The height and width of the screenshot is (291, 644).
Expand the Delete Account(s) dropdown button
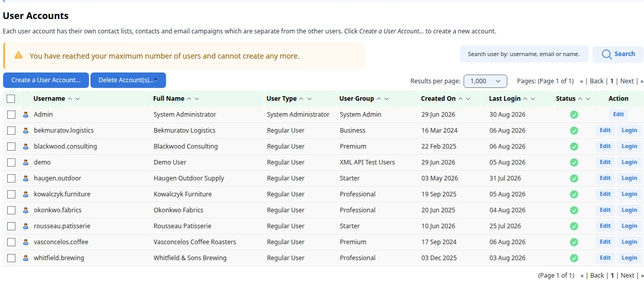(128, 80)
